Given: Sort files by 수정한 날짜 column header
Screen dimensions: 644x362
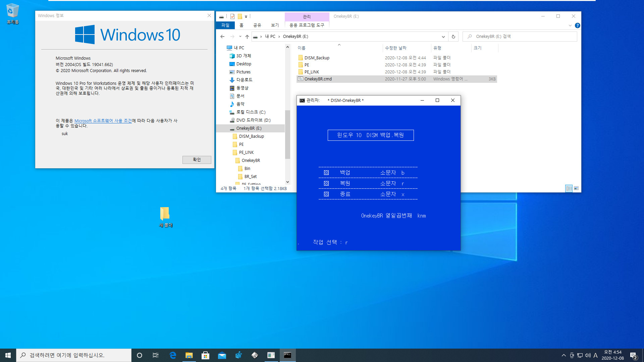Looking at the screenshot, I should tap(407, 48).
